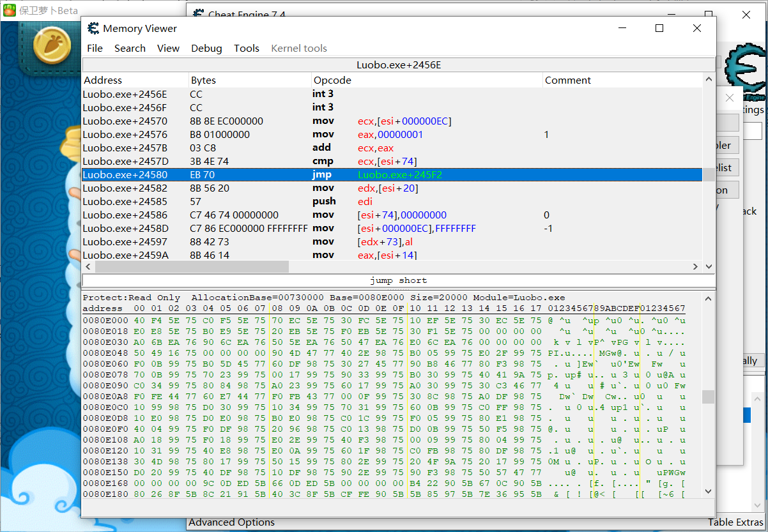Maximize the Memory Viewer window

659,28
